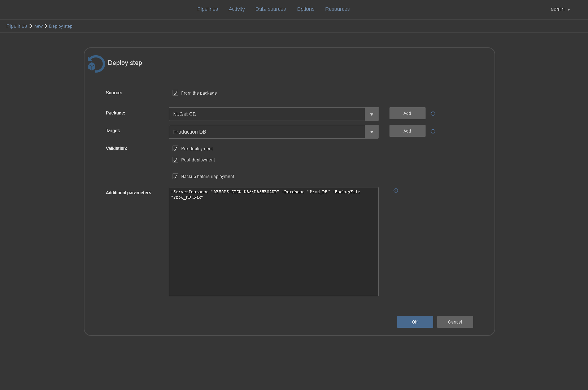Open the Options tab
Screen dimensions: 588x390
[305, 9]
